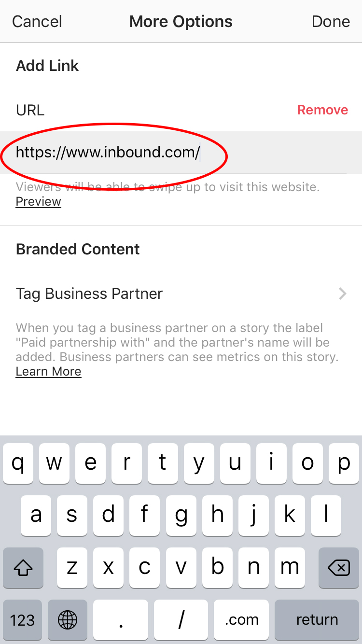
Task: Open the Learn More link
Action: click(x=48, y=371)
